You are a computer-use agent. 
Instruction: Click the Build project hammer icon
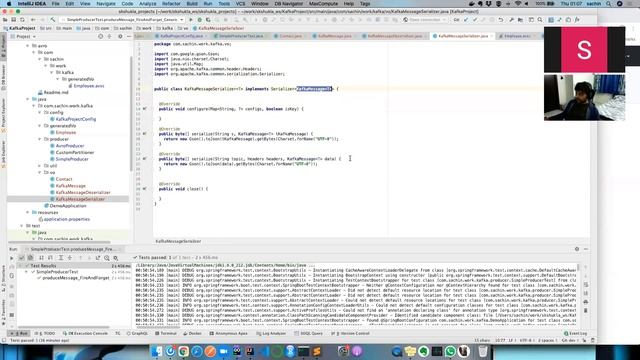click(x=53, y=20)
